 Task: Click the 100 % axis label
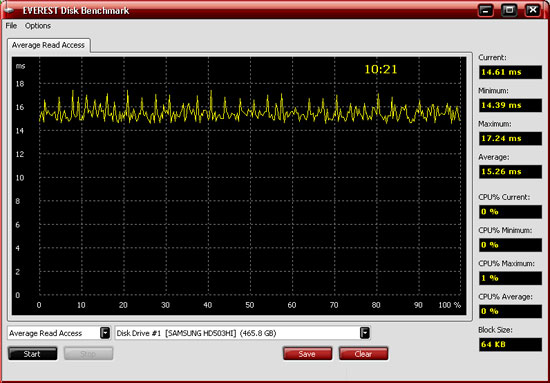(450, 305)
